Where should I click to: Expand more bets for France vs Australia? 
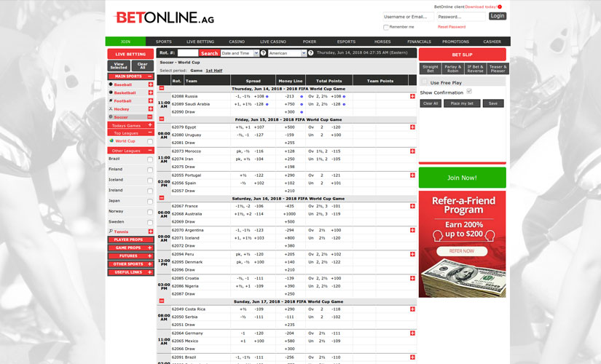tap(412, 206)
